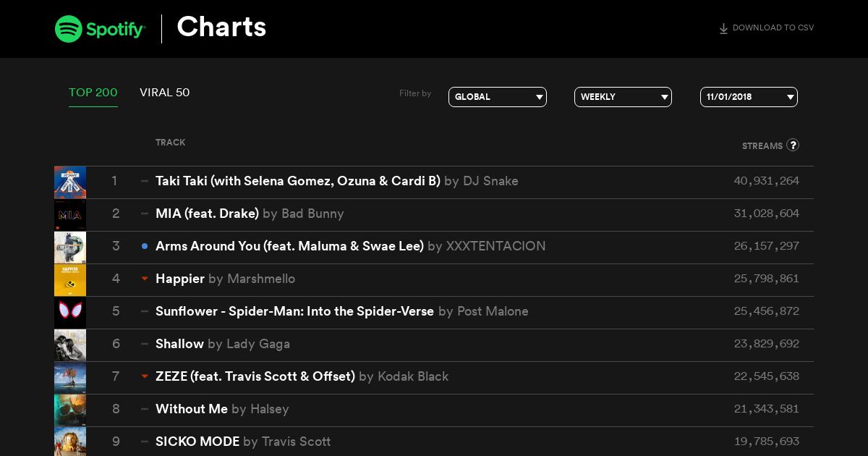
Task: Open the WEEKLY frequency dropdown
Action: 623,97
